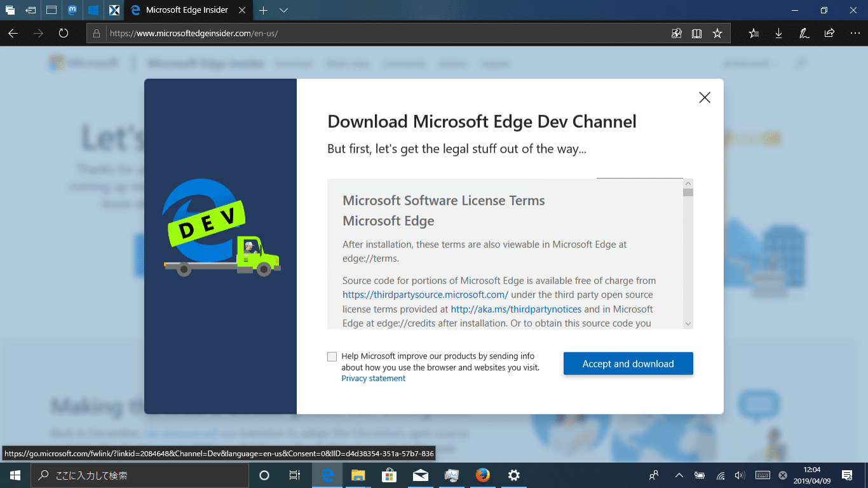Screen dimensions: 868x488
Task: Go back with the back arrow
Action: click(13, 33)
